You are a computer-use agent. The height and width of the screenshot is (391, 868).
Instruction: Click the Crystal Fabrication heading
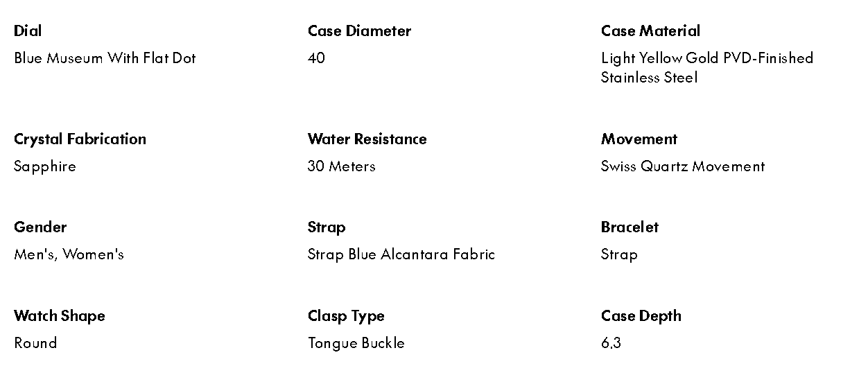[80, 139]
